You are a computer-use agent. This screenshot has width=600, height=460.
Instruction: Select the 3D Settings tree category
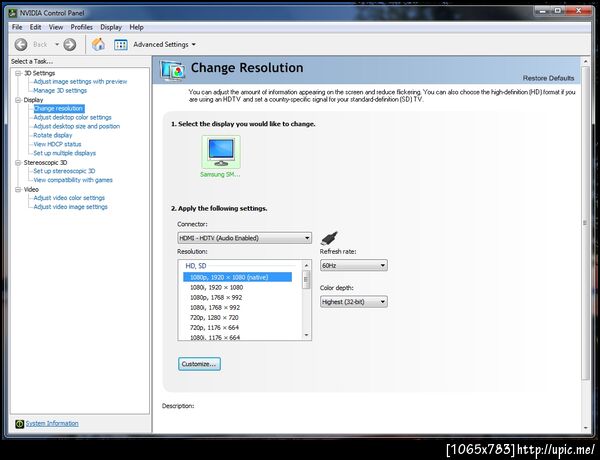click(x=39, y=73)
